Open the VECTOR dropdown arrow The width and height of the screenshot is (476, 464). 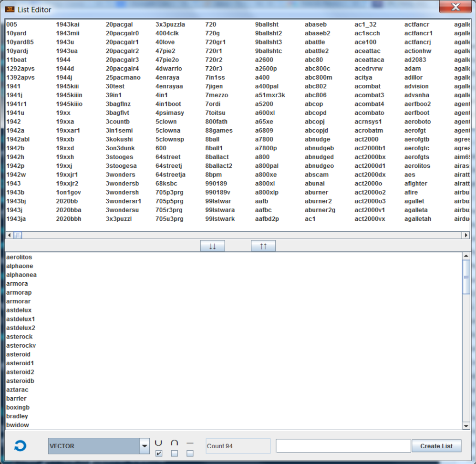pyautogui.click(x=145, y=446)
